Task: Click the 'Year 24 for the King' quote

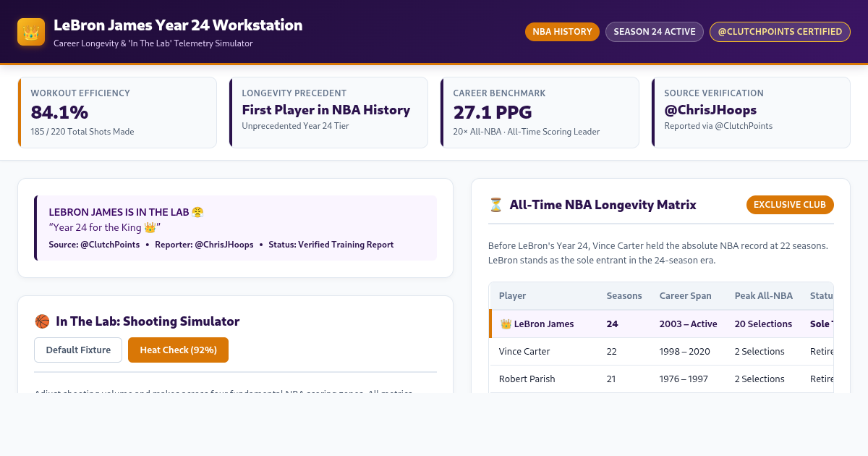Action: click(104, 227)
